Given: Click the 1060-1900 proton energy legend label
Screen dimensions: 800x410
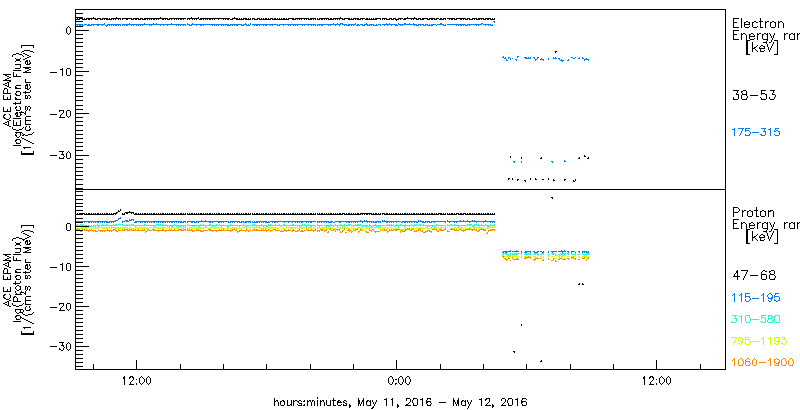Looking at the screenshot, I should click(763, 363).
